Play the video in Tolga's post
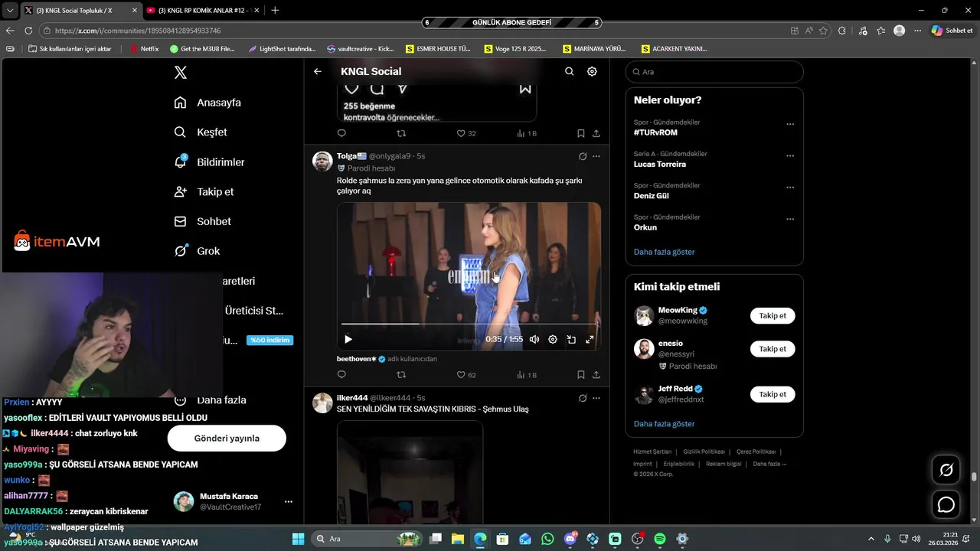 pos(348,339)
